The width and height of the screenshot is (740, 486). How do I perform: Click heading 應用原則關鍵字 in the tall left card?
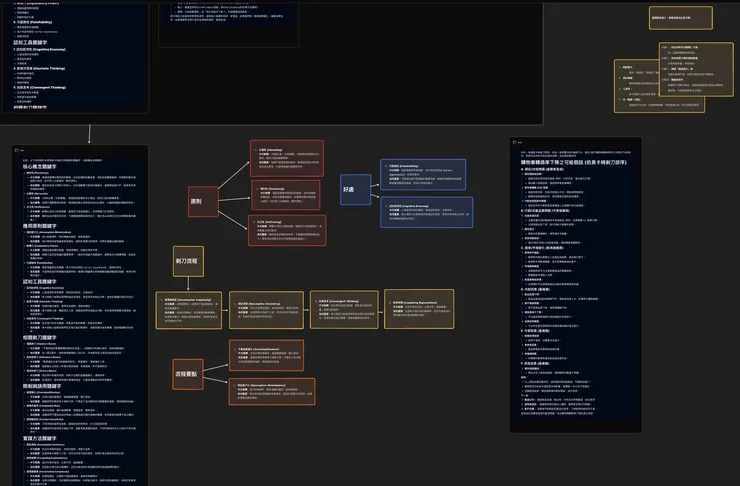click(40, 226)
